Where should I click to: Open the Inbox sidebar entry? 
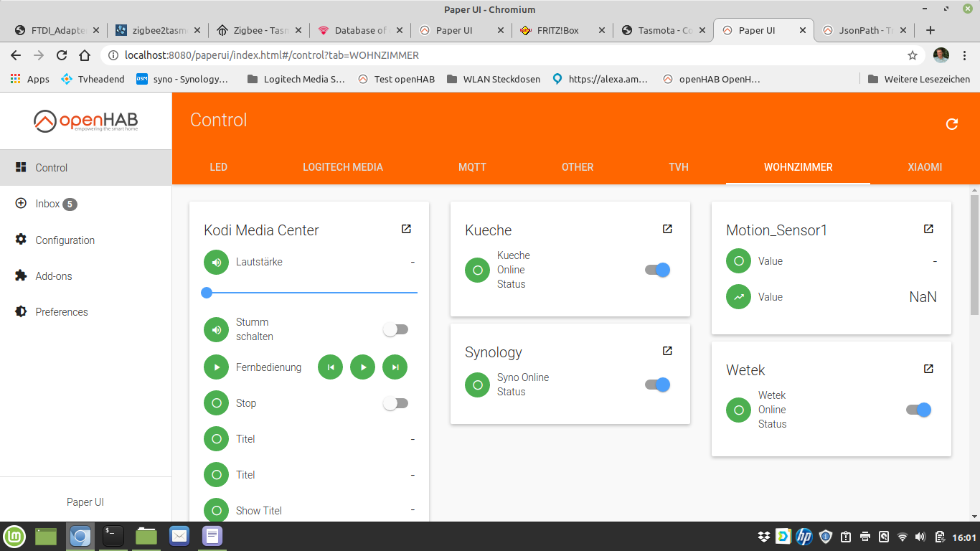(86, 204)
